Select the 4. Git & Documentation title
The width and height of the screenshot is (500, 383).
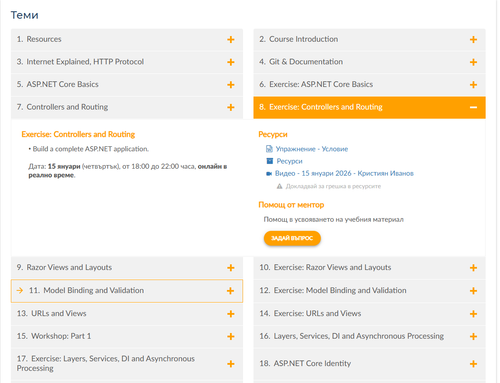point(301,62)
